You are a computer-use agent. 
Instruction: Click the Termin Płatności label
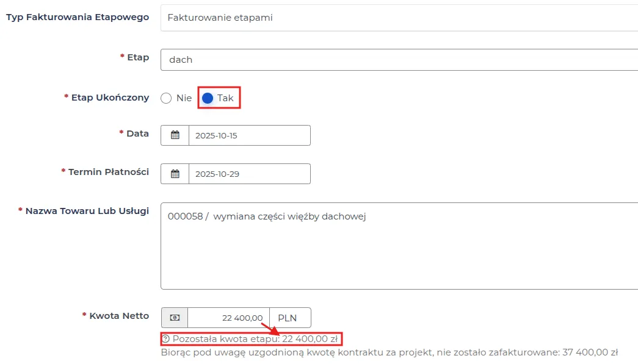coord(108,172)
